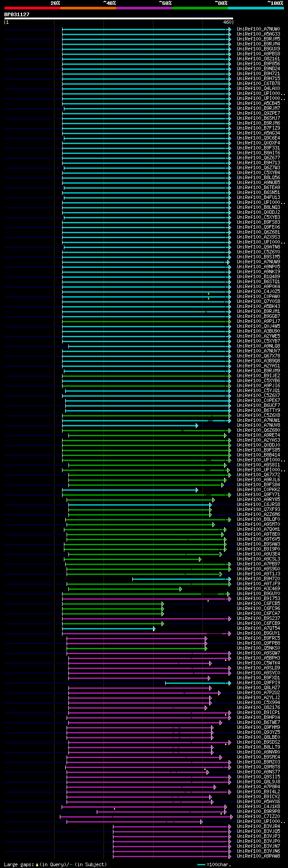288x868 pixels.
Task: Select the UniRef100_C7IZ20 entry
Action: tap(258, 816)
